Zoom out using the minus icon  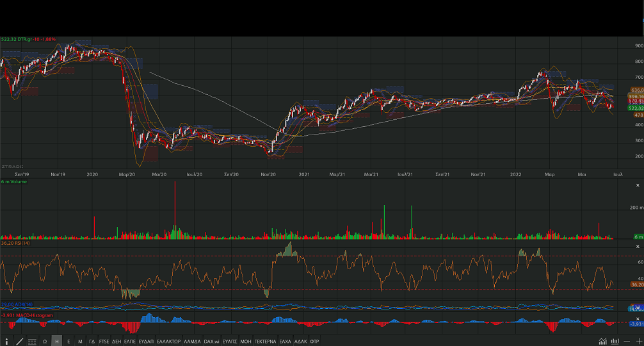(627, 342)
